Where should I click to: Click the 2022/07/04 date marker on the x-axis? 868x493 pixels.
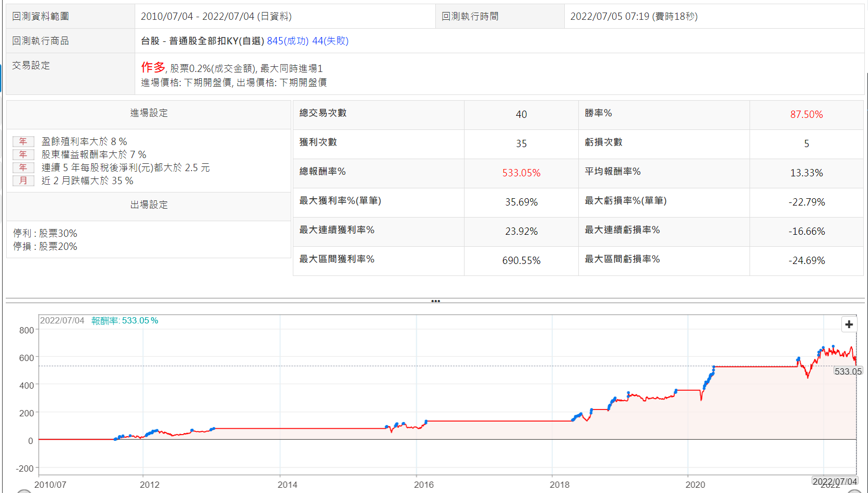835,482
